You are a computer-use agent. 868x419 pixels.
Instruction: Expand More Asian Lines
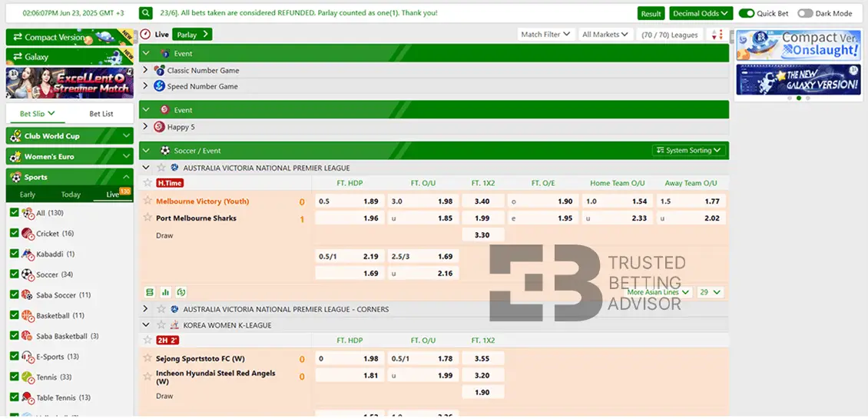pyautogui.click(x=658, y=292)
